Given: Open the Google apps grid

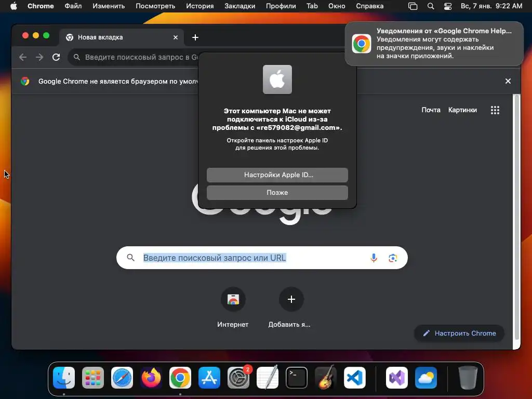Looking at the screenshot, I should 495,110.
